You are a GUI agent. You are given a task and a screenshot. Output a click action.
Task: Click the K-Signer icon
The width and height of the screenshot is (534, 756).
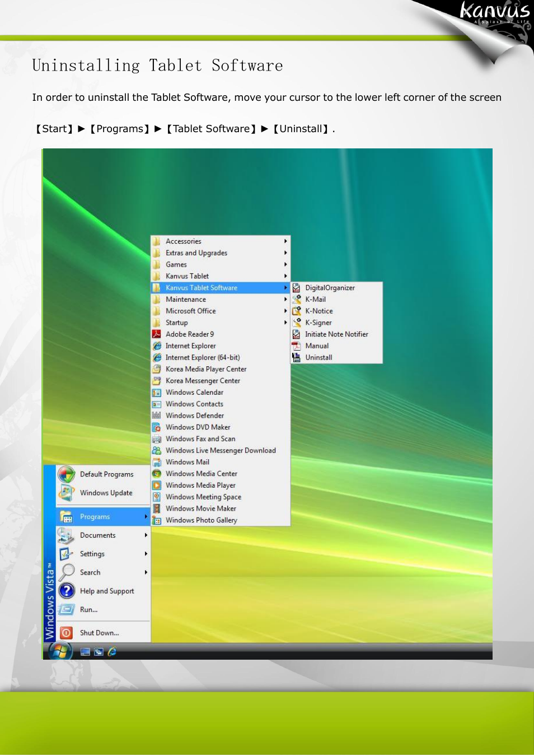[297, 323]
